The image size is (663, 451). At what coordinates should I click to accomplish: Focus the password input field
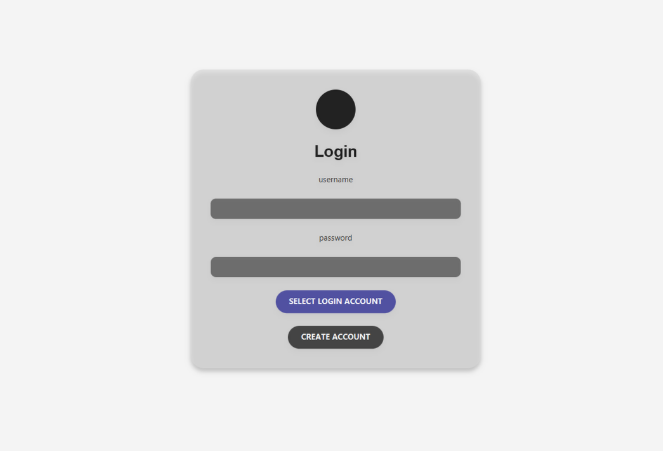coord(335,267)
